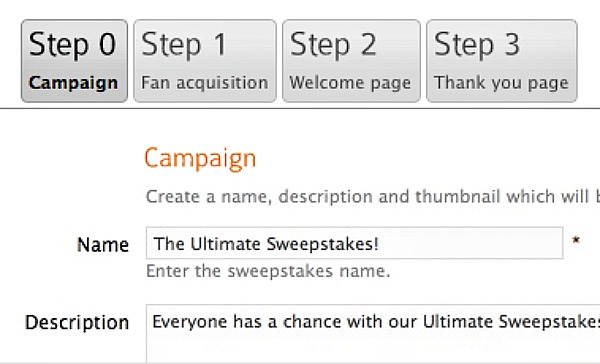
Task: Switch to Step 1 Fan acquisition tab
Action: (205, 61)
